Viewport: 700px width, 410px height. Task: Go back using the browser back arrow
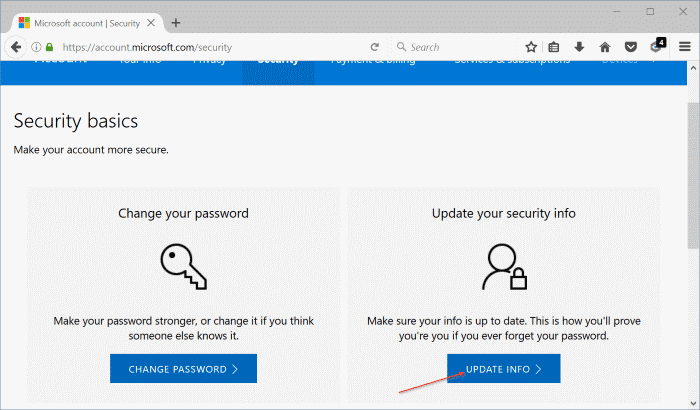(16, 47)
